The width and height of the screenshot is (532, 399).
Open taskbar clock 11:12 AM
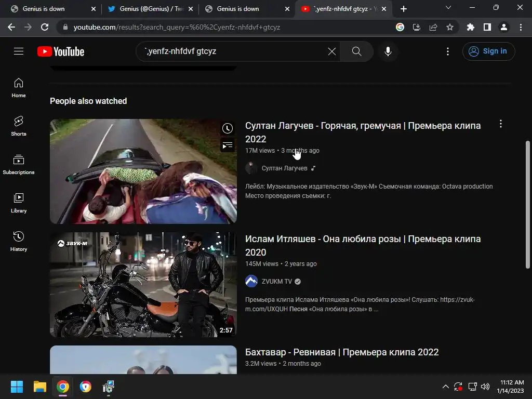pyautogui.click(x=510, y=387)
